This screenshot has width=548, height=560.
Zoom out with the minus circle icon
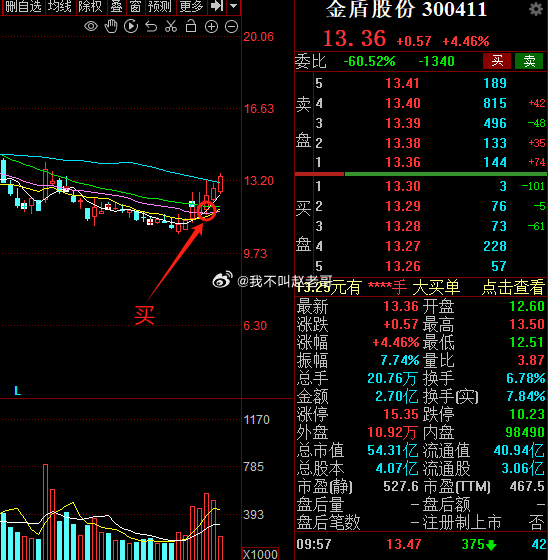coord(231,27)
